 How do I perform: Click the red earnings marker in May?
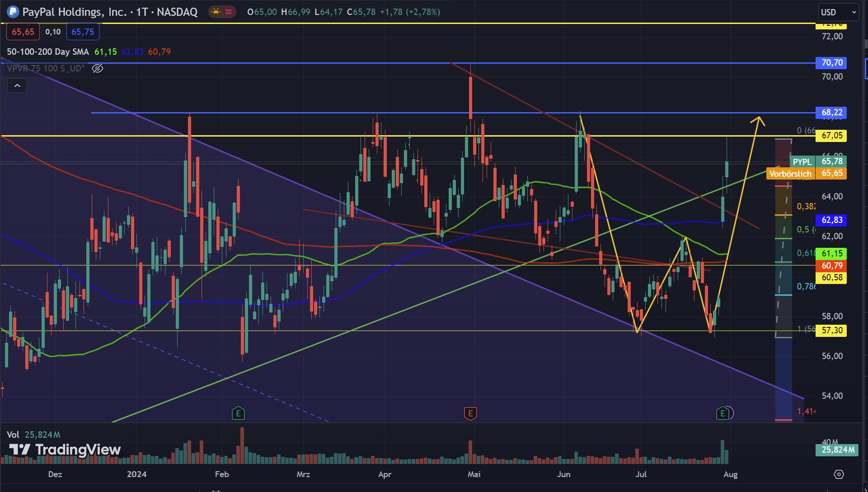tap(470, 413)
